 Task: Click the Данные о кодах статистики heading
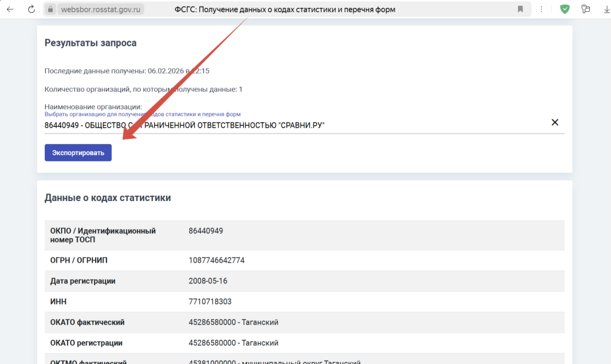[x=108, y=198]
